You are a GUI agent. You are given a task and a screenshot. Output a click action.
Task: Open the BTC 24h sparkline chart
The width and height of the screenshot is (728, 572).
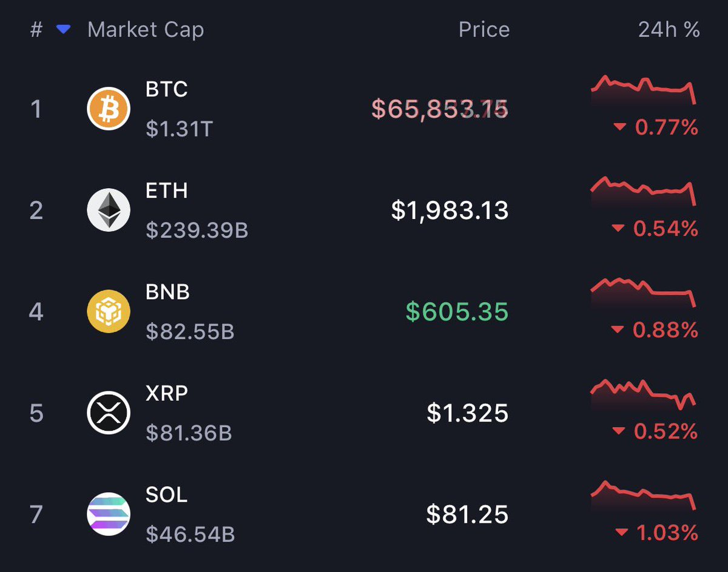click(643, 90)
